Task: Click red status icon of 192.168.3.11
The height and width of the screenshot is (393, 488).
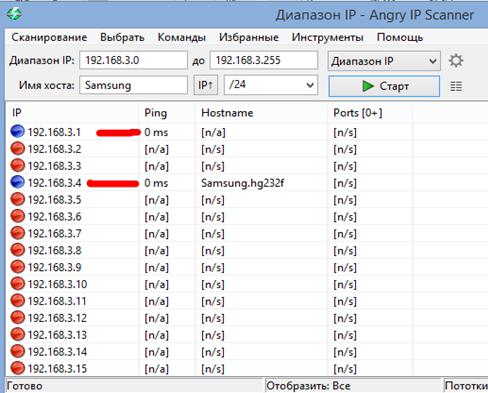Action: coord(17,301)
